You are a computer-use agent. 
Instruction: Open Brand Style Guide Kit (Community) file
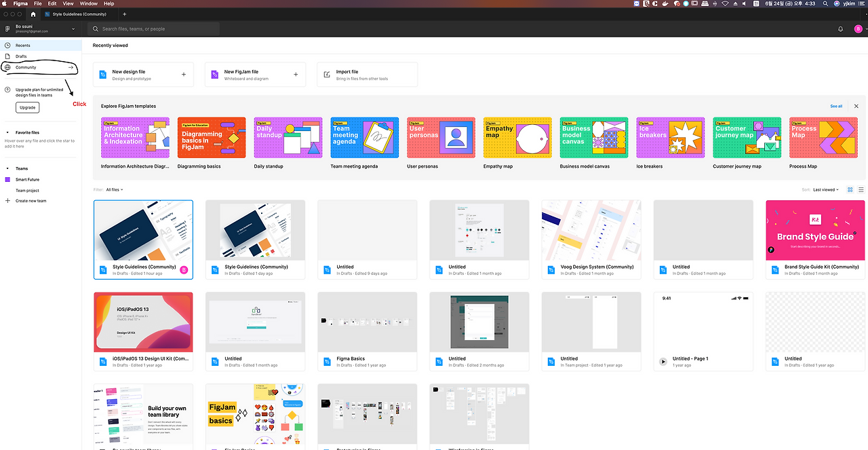[815, 239]
